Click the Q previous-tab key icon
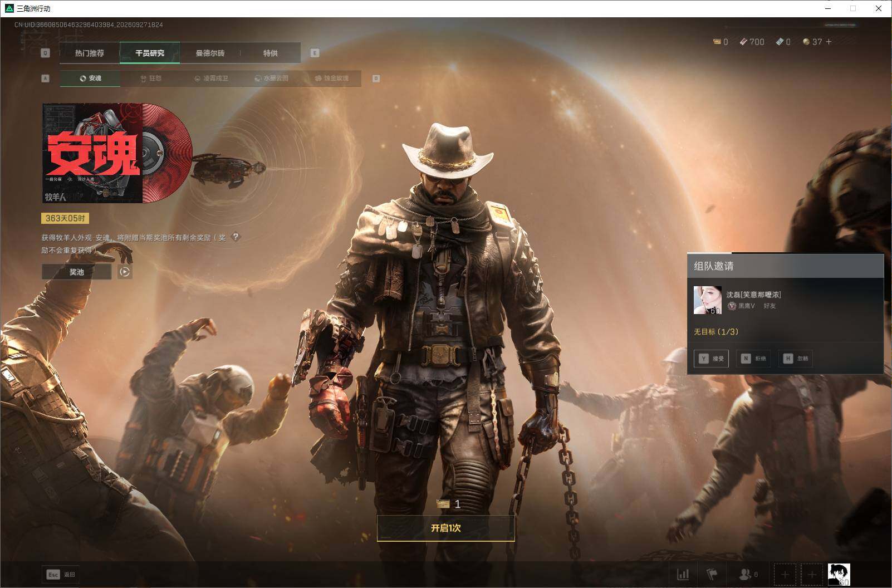 click(x=46, y=53)
